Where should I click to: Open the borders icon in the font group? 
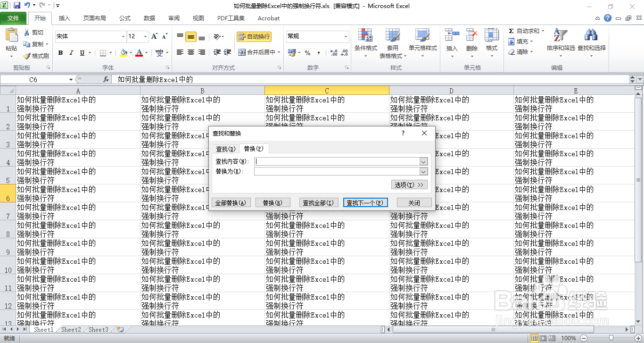click(103, 53)
